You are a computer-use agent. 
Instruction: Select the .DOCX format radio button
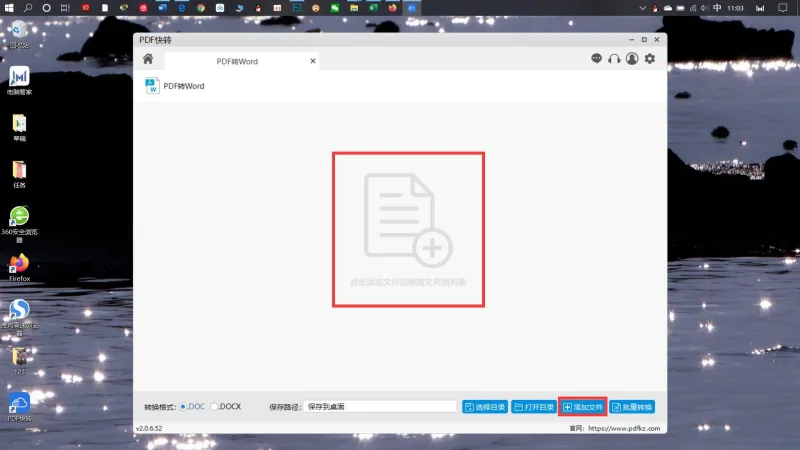(x=214, y=407)
